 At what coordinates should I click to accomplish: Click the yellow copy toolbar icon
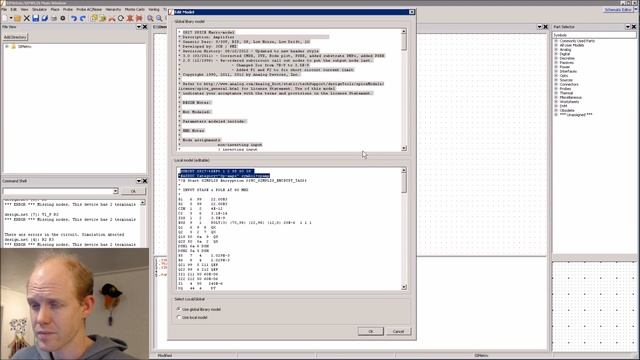pyautogui.click(x=94, y=18)
